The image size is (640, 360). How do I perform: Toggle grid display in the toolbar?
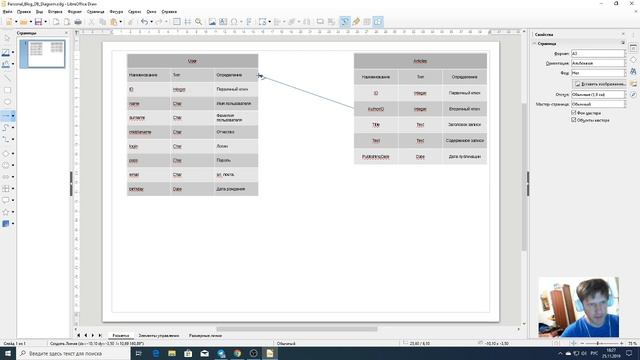point(176,22)
